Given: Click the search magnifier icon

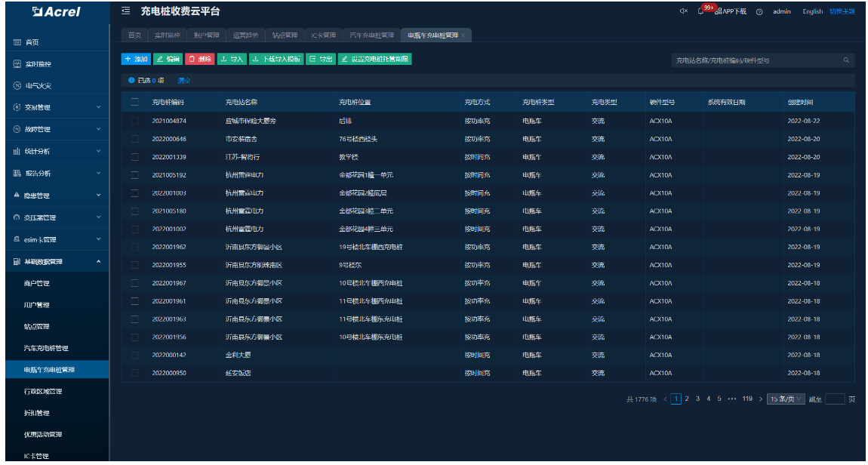Looking at the screenshot, I should click(x=846, y=60).
